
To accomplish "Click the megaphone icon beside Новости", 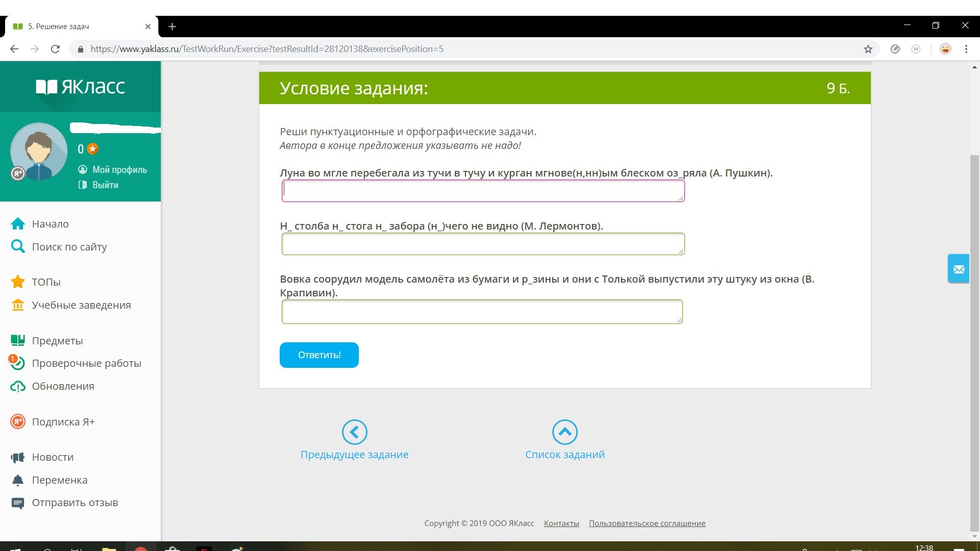I will coord(18,457).
